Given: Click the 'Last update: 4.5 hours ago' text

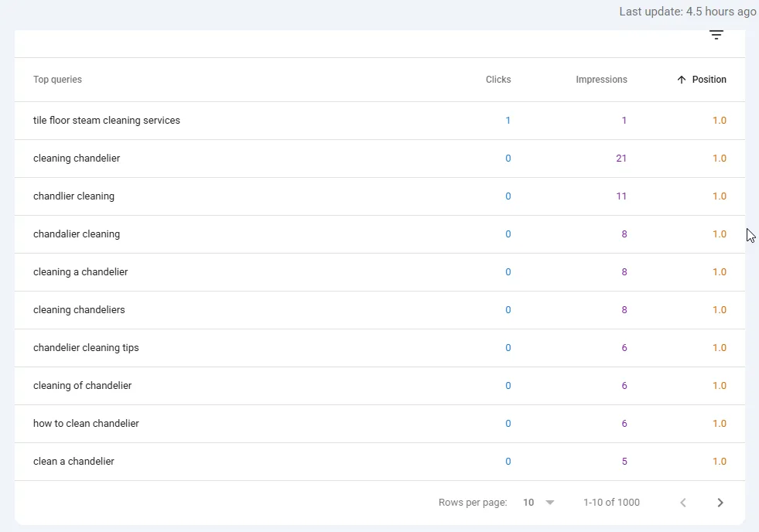Looking at the screenshot, I should point(687,12).
